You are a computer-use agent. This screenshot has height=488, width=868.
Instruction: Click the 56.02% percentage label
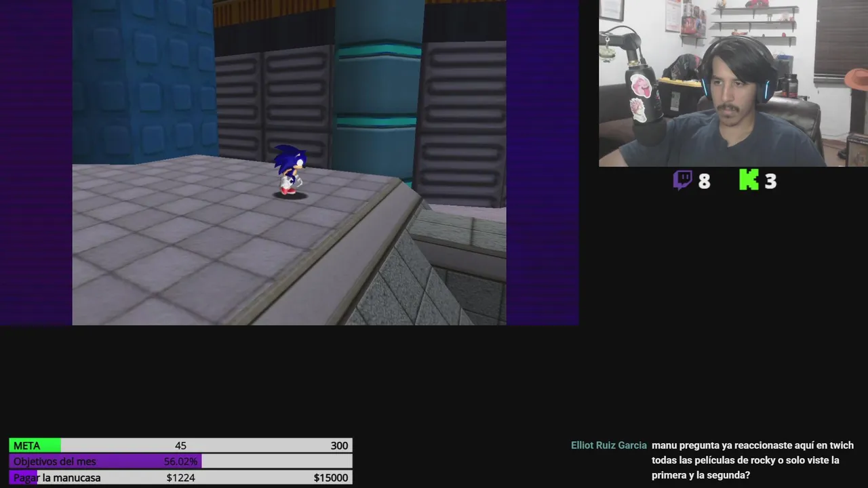coord(181,462)
